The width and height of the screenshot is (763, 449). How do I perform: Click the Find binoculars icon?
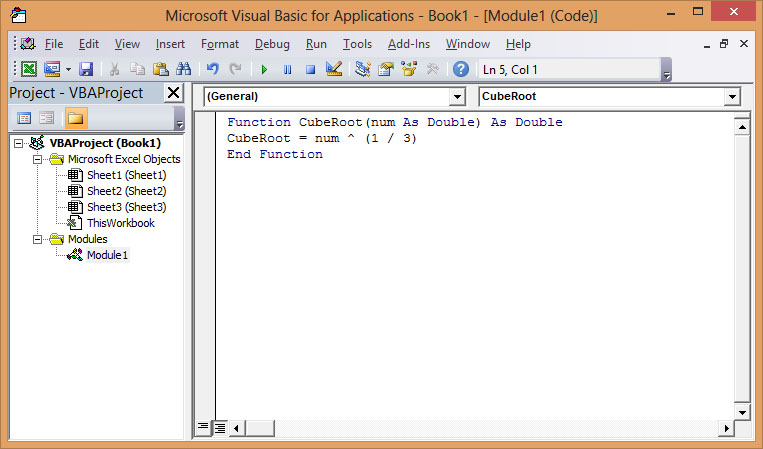pyautogui.click(x=183, y=69)
